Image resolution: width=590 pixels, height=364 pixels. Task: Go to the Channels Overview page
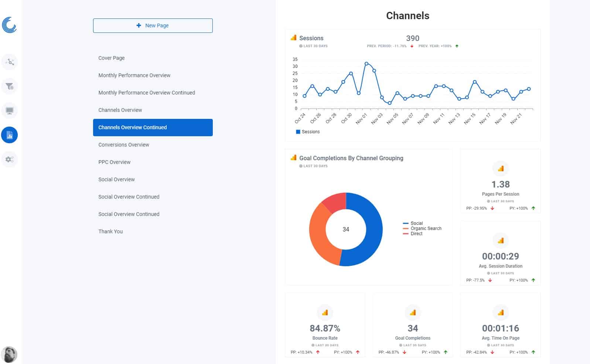point(120,110)
